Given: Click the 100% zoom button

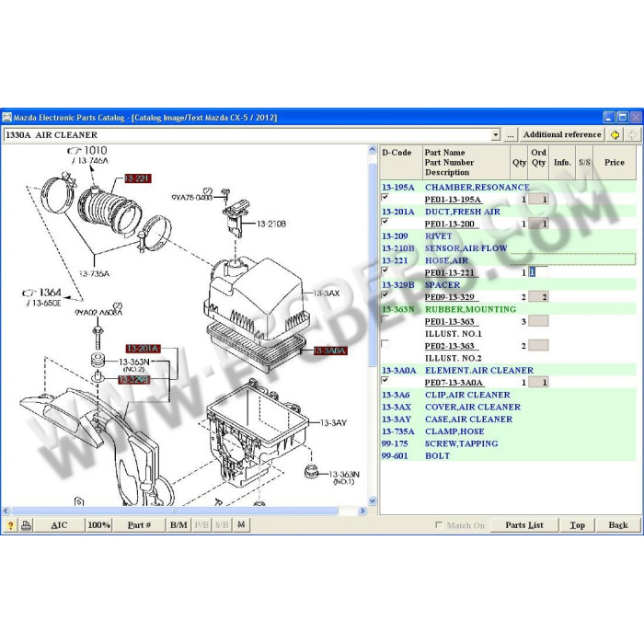Looking at the screenshot, I should click(99, 525).
